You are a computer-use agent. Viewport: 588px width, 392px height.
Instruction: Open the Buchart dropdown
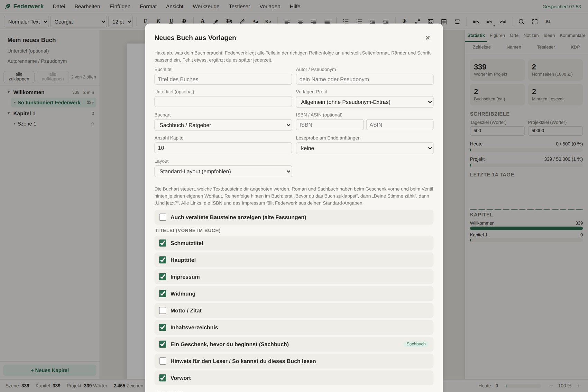click(223, 125)
